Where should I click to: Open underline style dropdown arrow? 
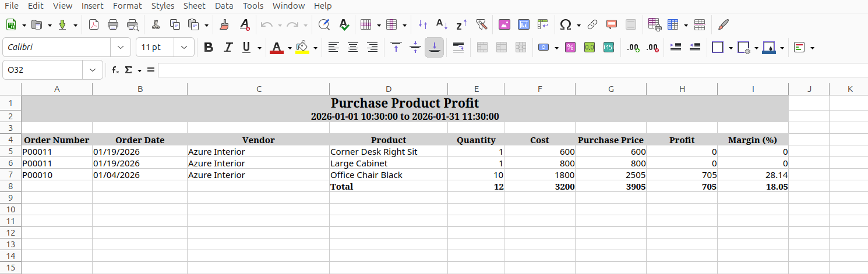(259, 48)
